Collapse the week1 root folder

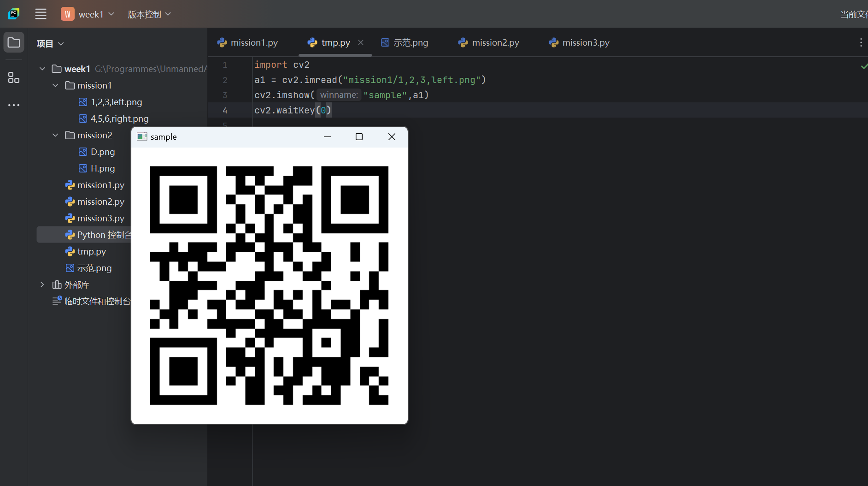[x=42, y=69]
